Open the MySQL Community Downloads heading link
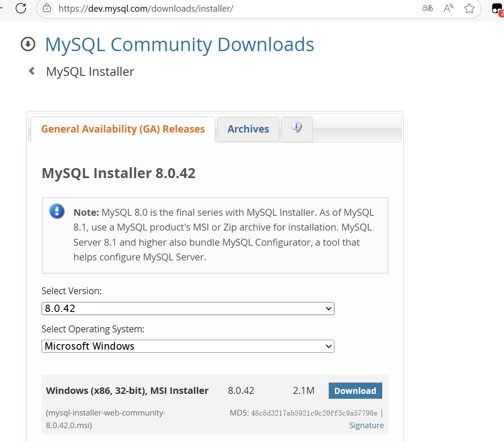 pos(180,44)
